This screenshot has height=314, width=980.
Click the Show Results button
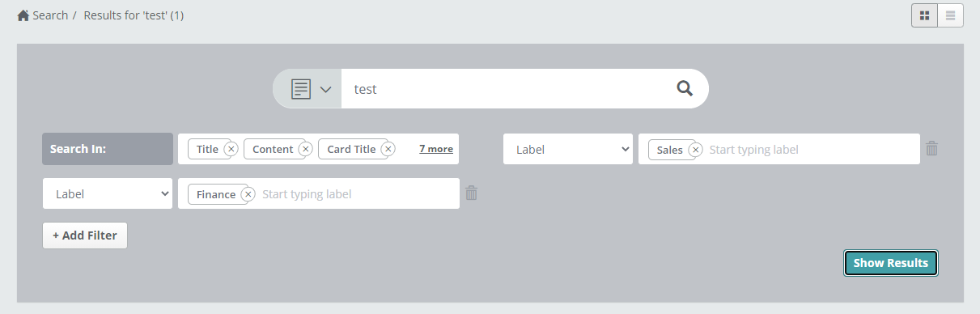pos(891,263)
